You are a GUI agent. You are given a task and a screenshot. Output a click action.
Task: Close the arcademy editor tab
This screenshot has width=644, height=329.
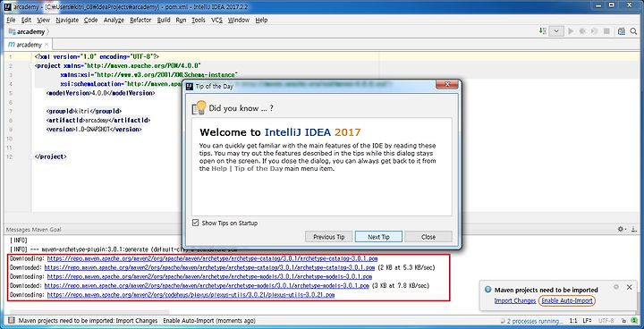pos(47,45)
